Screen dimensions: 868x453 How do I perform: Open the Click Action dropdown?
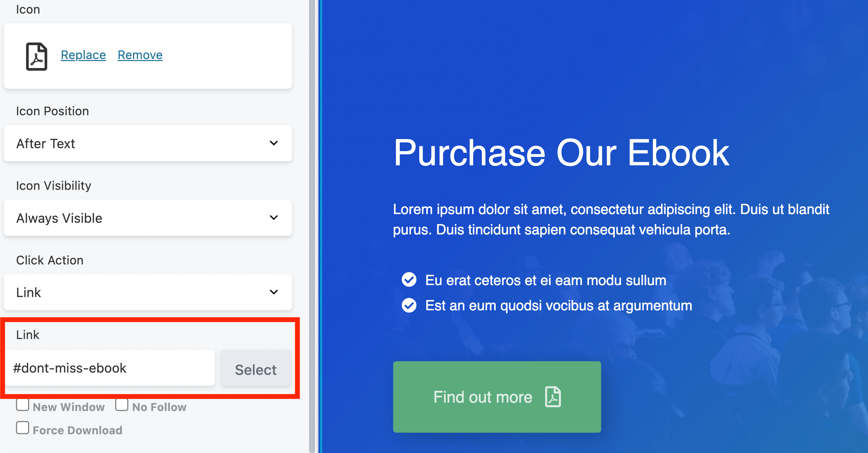click(x=148, y=292)
